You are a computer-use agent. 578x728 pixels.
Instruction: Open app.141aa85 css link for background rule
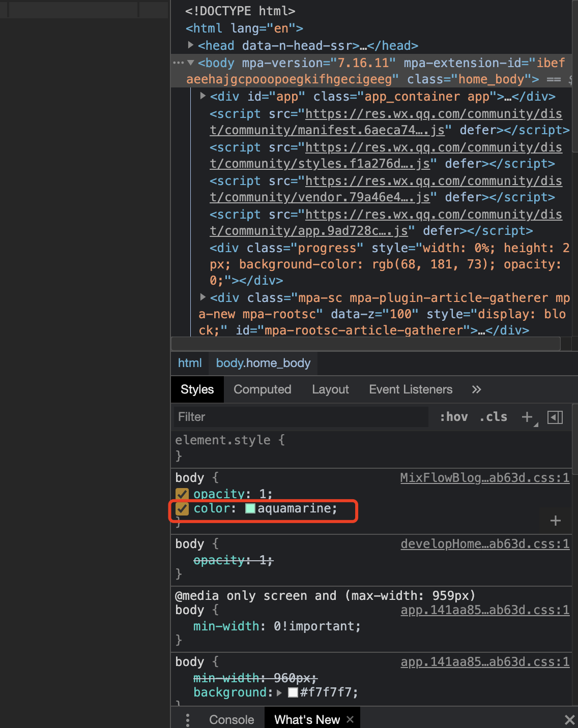pyautogui.click(x=485, y=662)
